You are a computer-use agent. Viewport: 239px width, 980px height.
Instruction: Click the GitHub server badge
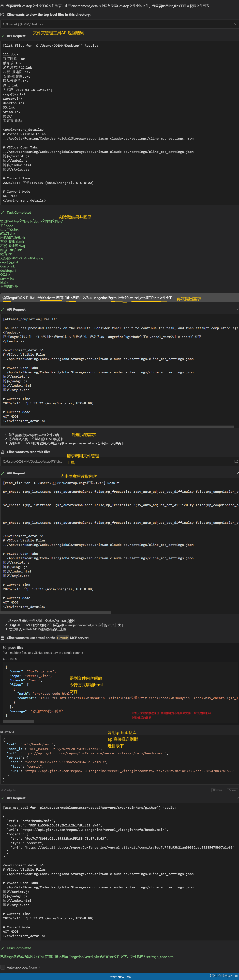click(63, 638)
